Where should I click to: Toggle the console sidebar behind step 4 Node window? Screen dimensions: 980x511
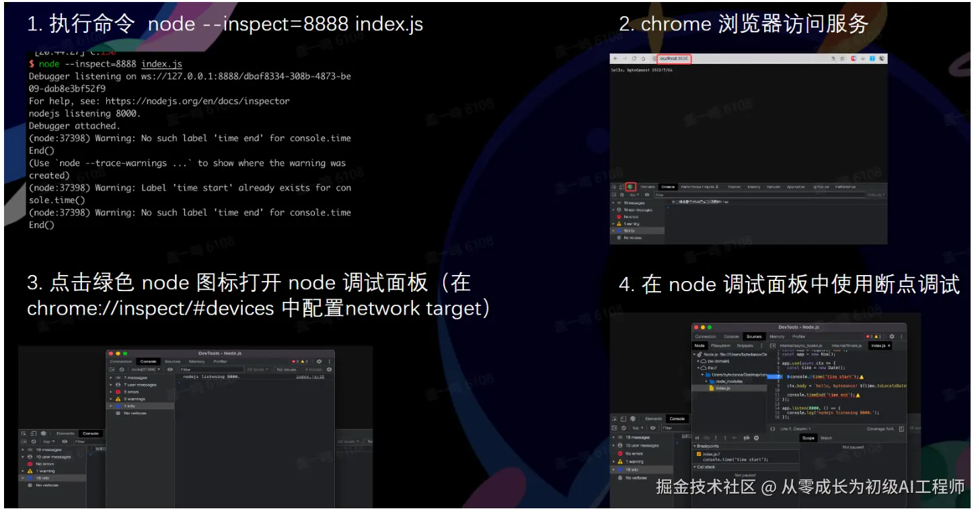pyautogui.click(x=615, y=428)
